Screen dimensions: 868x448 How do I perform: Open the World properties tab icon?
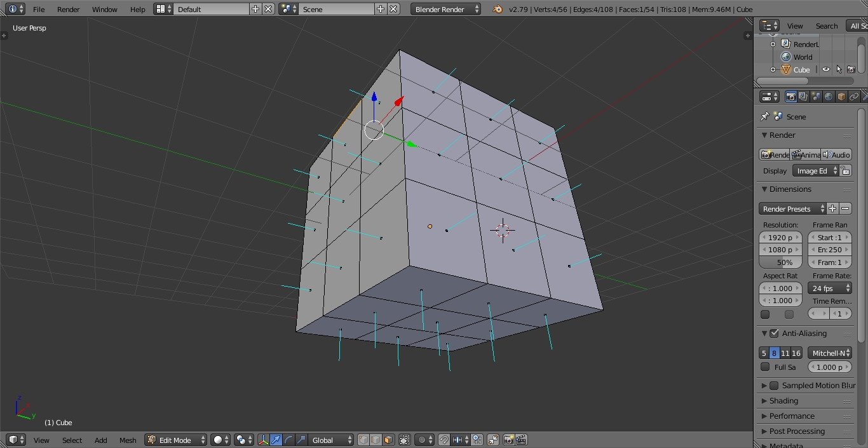[x=829, y=97]
